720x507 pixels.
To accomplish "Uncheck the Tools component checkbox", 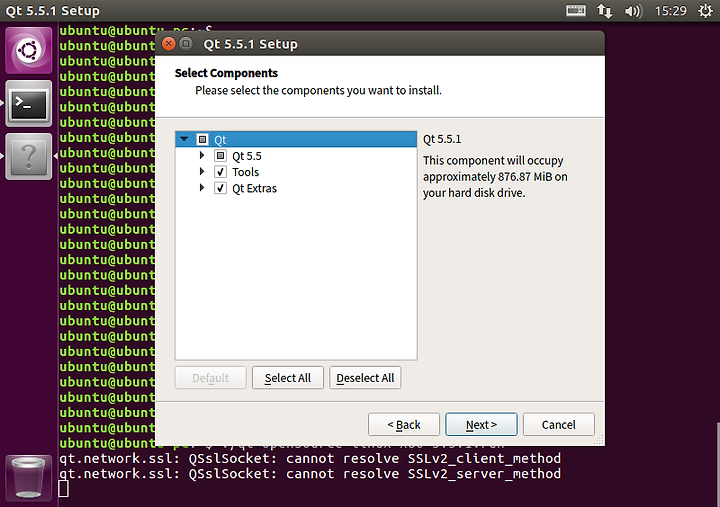I will pos(220,172).
